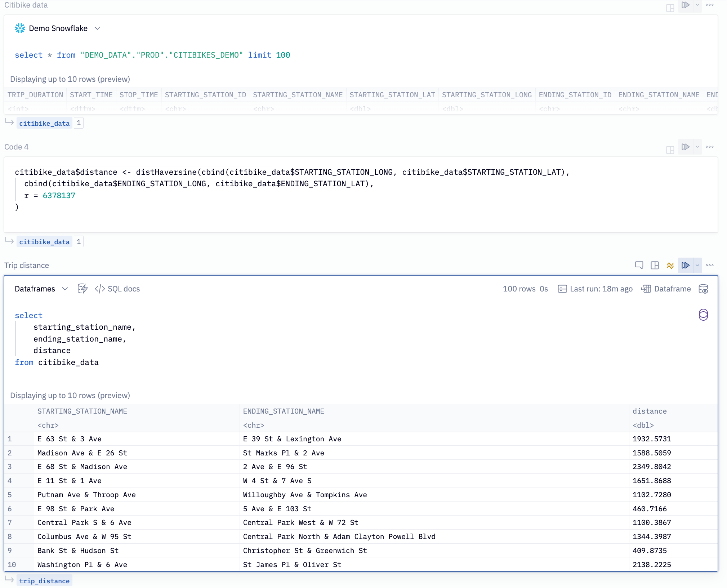Open the SQL docs link
Image resolution: width=727 pixels, height=588 pixels.
(x=117, y=289)
